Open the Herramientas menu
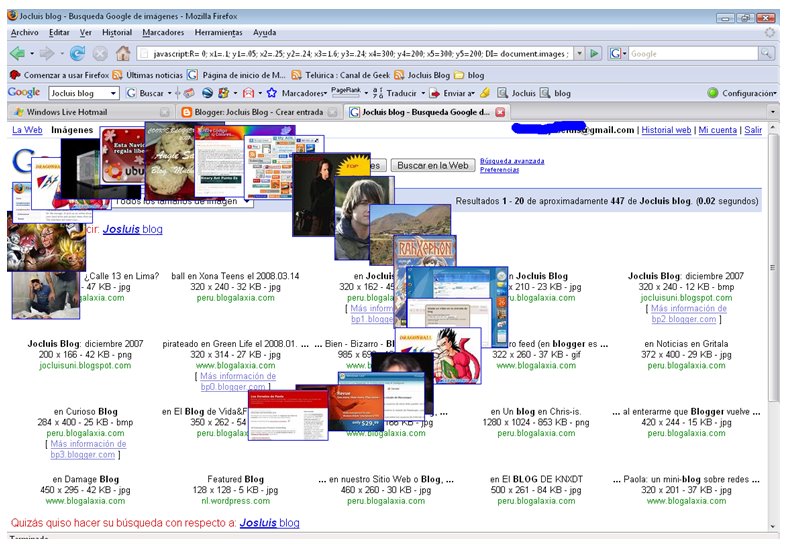The height and width of the screenshot is (546, 787). (x=218, y=32)
